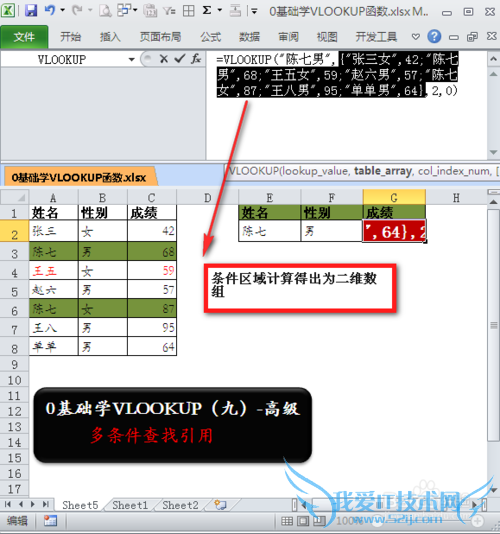Go to the next sheet tab arrow
This screenshot has width=500, height=534.
click(33, 504)
